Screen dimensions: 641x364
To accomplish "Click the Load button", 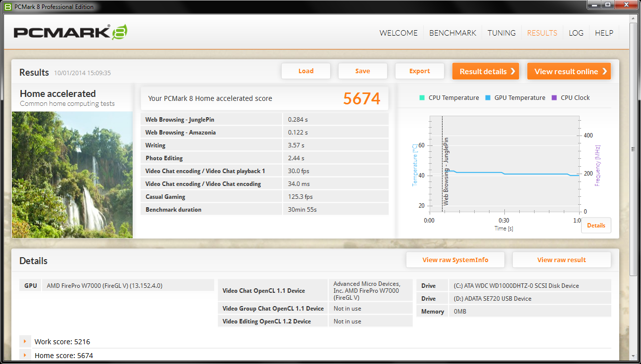I will 306,71.
